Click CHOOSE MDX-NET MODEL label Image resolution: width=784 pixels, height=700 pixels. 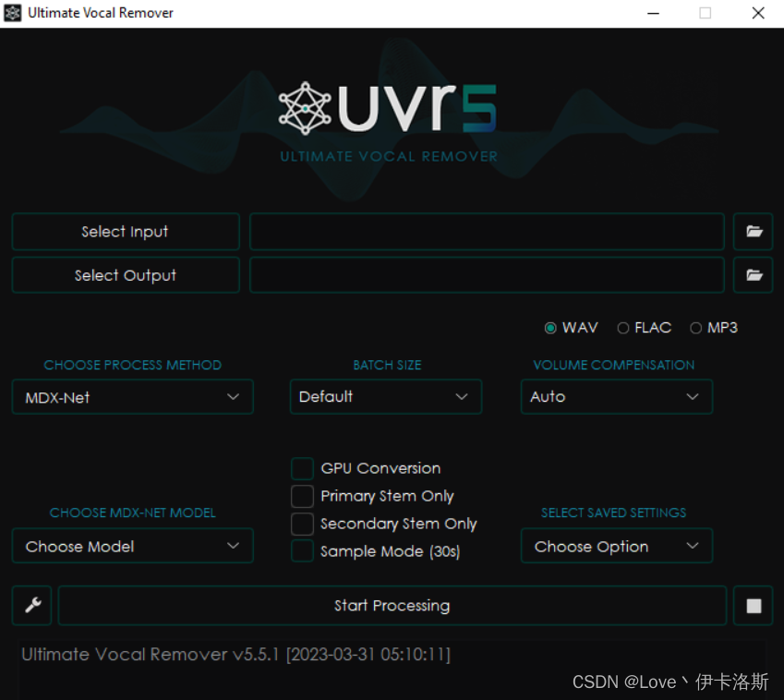point(132,513)
